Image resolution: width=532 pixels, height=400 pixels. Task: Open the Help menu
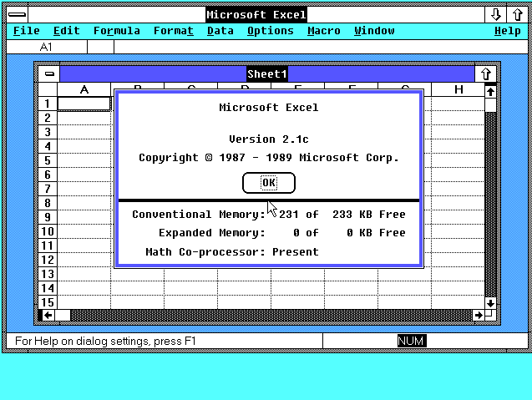(507, 31)
